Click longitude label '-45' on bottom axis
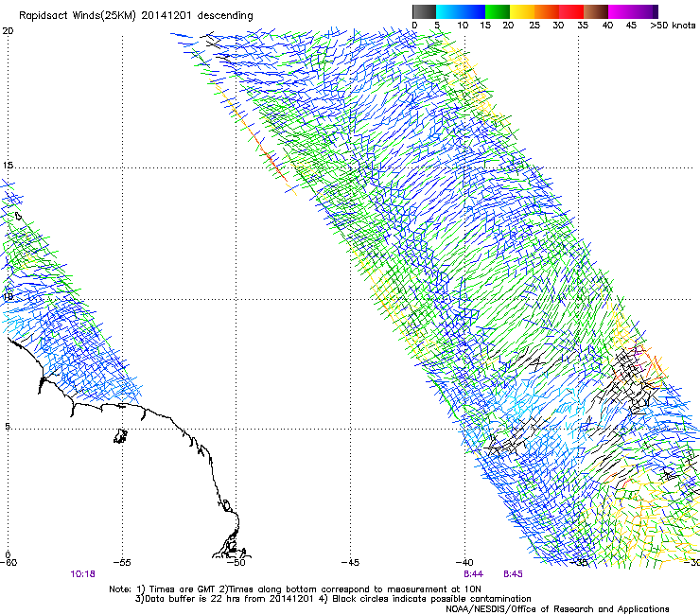Viewport: 700px width, 615px height. [x=350, y=563]
